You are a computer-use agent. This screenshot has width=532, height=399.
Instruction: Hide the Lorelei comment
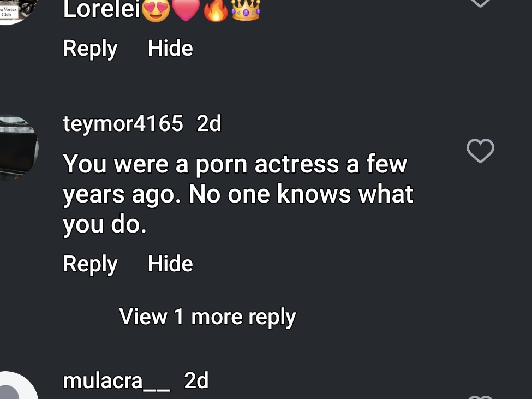170,48
